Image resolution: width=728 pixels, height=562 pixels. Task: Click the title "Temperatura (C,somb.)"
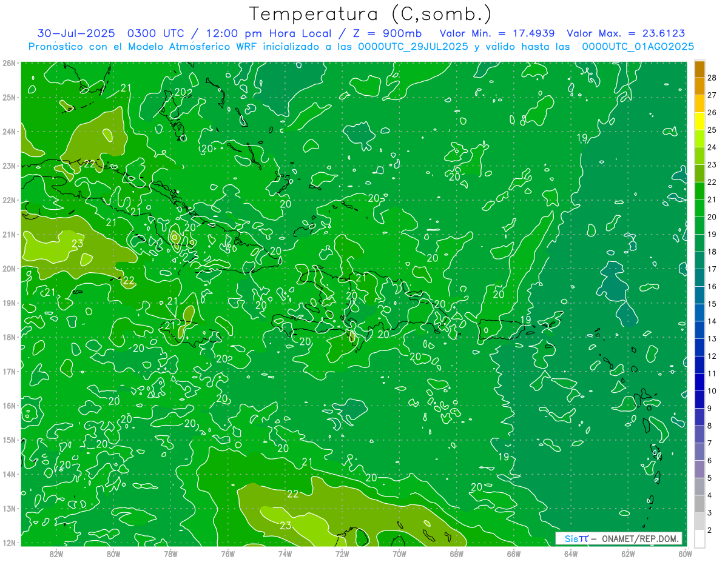(x=370, y=14)
